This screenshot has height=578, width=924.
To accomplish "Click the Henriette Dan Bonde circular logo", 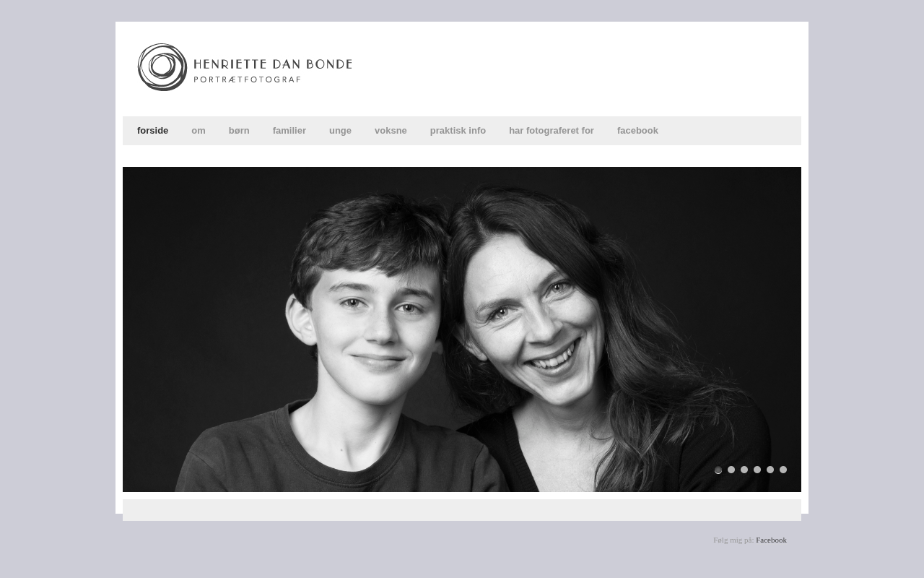I will click(x=162, y=67).
